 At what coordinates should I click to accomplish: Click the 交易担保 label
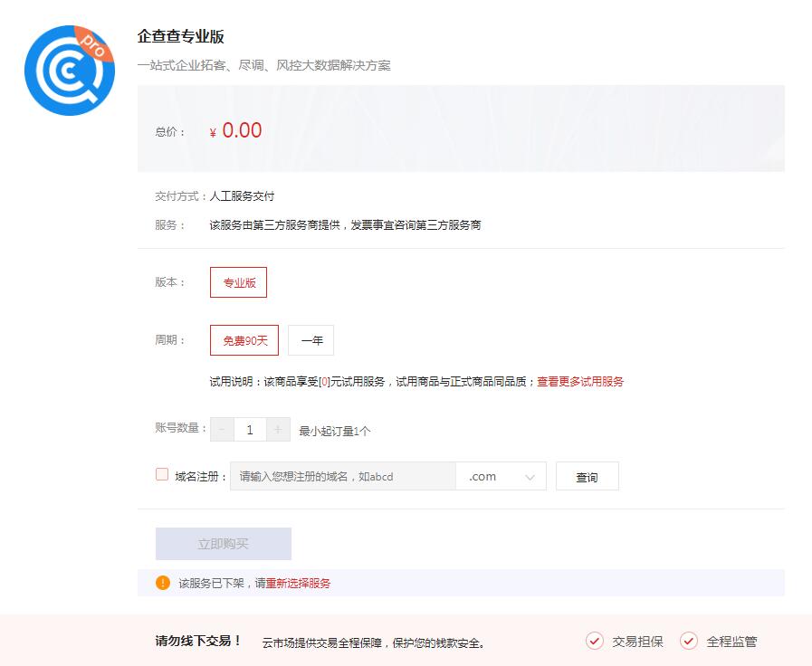(637, 642)
